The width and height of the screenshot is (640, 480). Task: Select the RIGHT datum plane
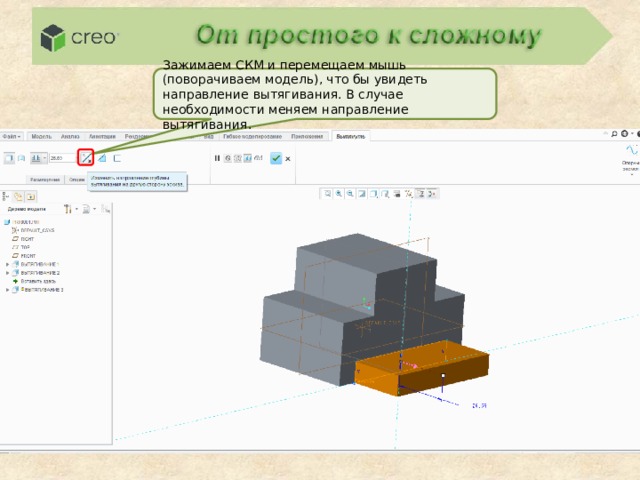click(x=24, y=239)
